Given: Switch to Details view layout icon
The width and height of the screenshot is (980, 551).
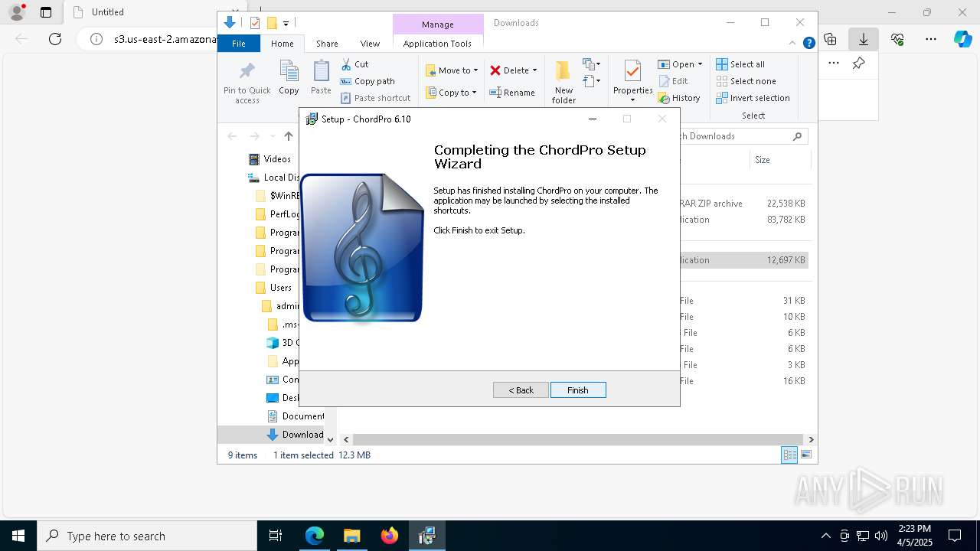Looking at the screenshot, I should tap(789, 455).
